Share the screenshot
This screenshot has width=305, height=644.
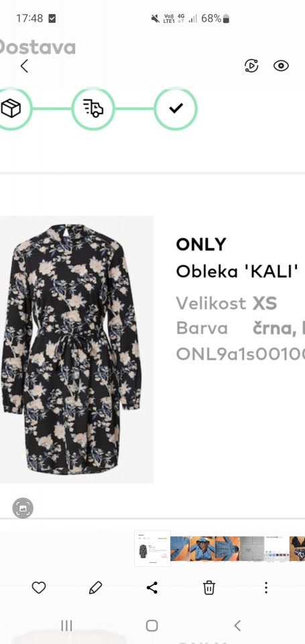pyautogui.click(x=152, y=588)
